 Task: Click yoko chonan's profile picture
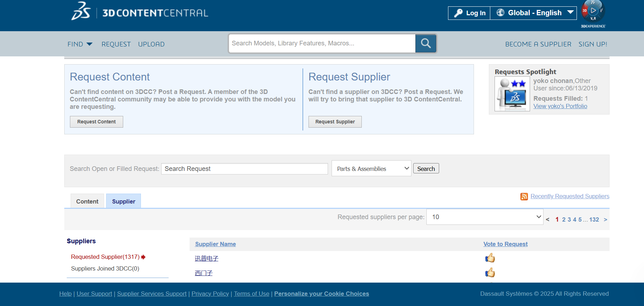[x=512, y=94]
